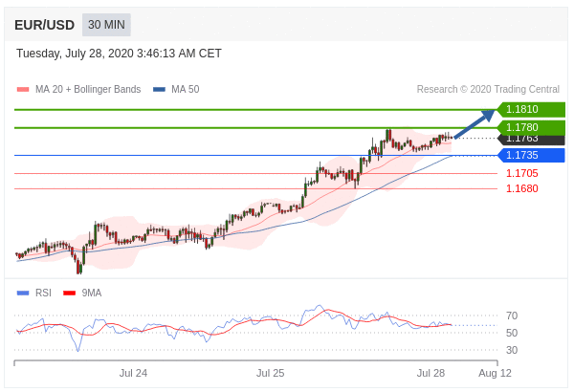Image resolution: width=574 pixels, height=392 pixels.
Task: Click the blue 1.1735 pivot label
Action: (530, 155)
